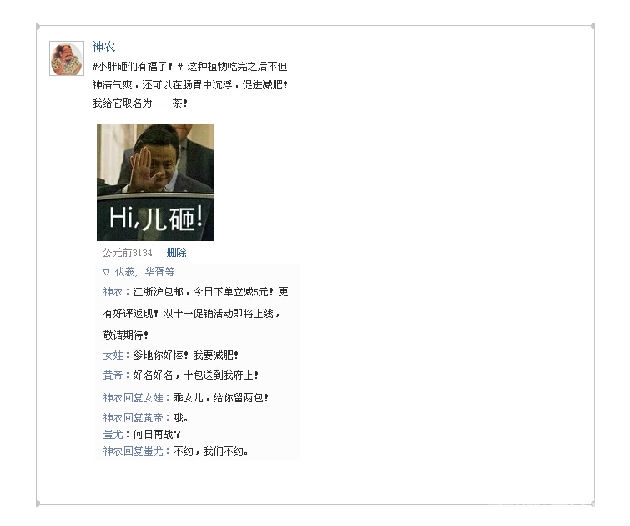Open 蚩尤's profile from the 何日再战 comment

(113, 434)
